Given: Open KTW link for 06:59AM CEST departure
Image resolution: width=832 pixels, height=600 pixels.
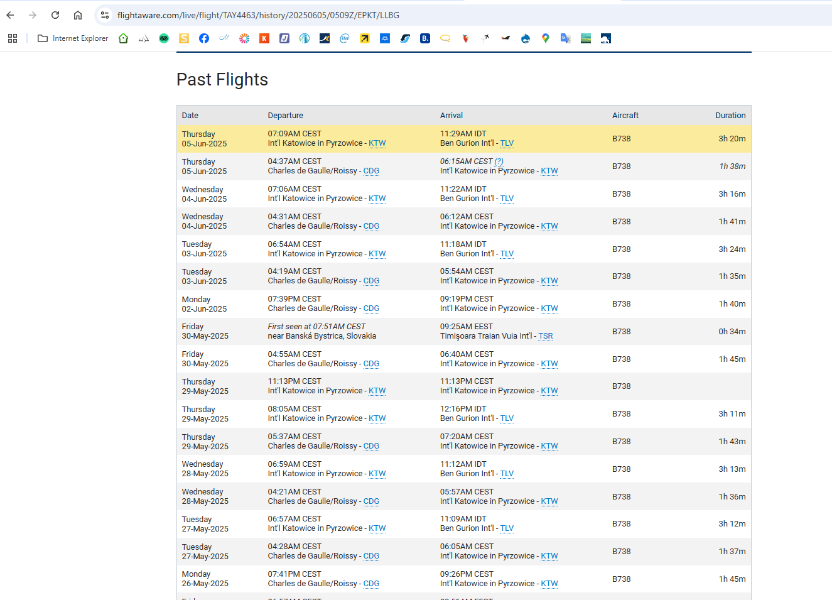Looking at the screenshot, I should 377,473.
